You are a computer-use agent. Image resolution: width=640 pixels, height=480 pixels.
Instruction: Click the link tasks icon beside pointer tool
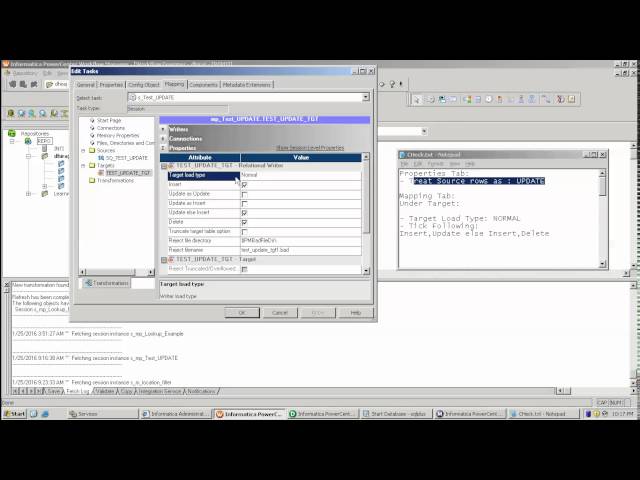point(429,99)
